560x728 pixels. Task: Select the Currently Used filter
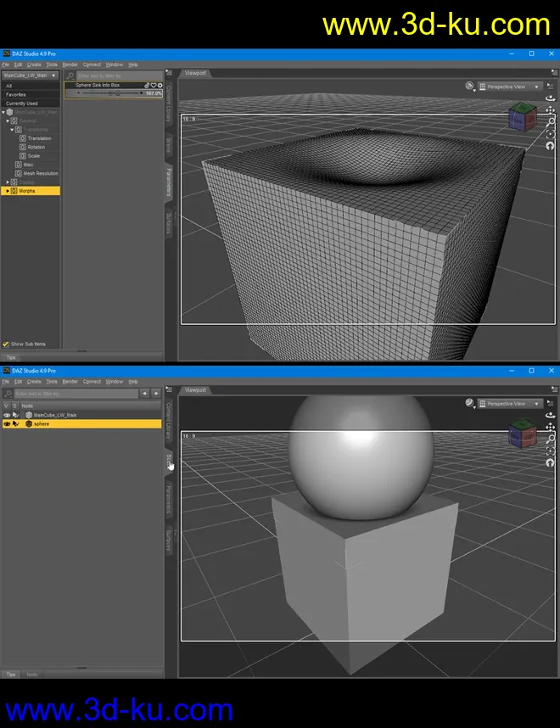(x=21, y=104)
